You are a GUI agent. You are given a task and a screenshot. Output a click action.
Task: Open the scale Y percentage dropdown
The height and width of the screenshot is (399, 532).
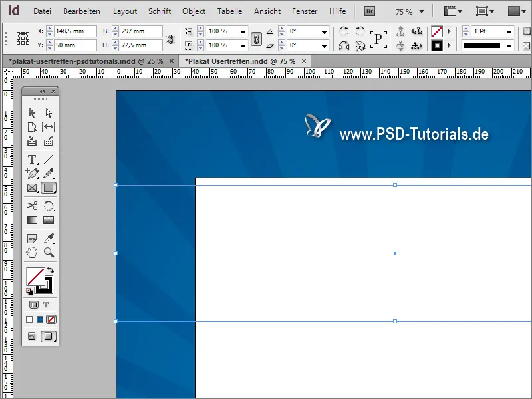(243, 45)
